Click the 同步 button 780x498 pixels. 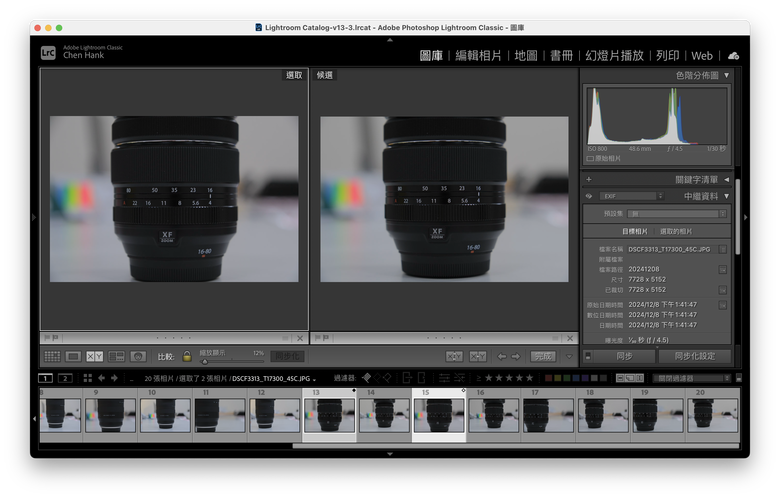pos(624,356)
